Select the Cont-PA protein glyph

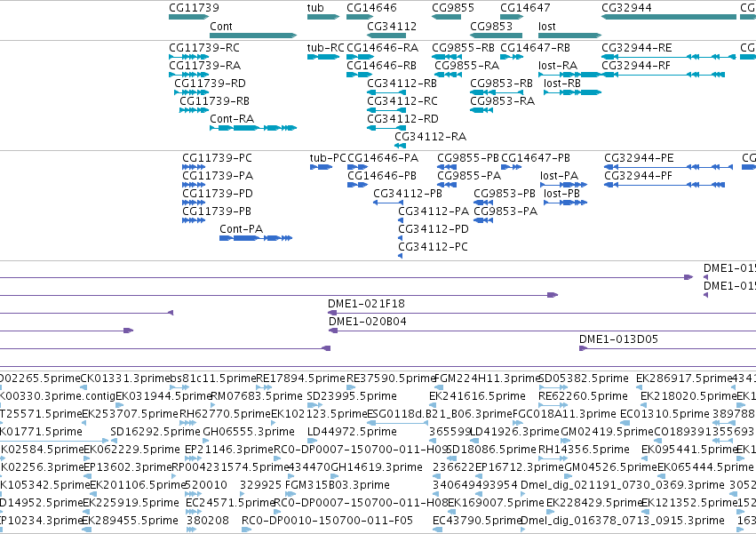pyautogui.click(x=256, y=238)
